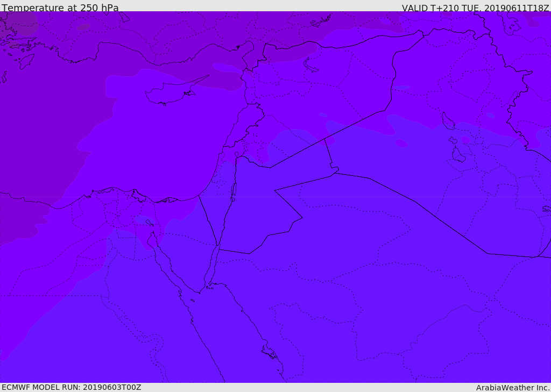
Task: Click the ArabiaWeather Inc. credit text
Action: (x=513, y=388)
